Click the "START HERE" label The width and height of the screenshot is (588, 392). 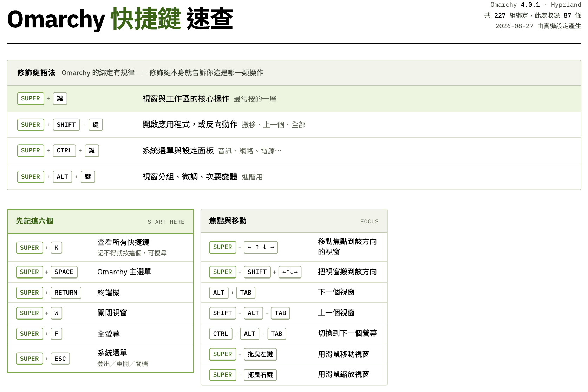tap(166, 222)
